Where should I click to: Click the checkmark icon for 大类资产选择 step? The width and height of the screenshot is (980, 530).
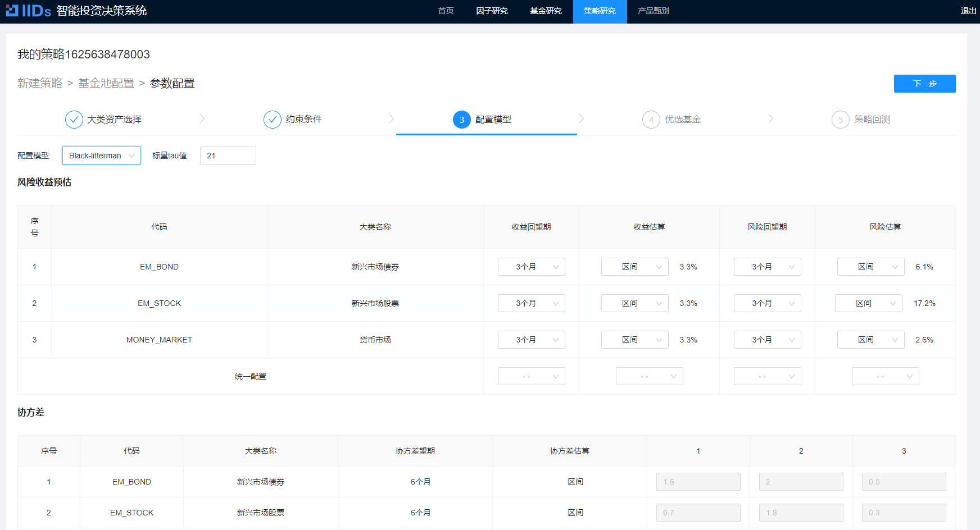(x=74, y=120)
